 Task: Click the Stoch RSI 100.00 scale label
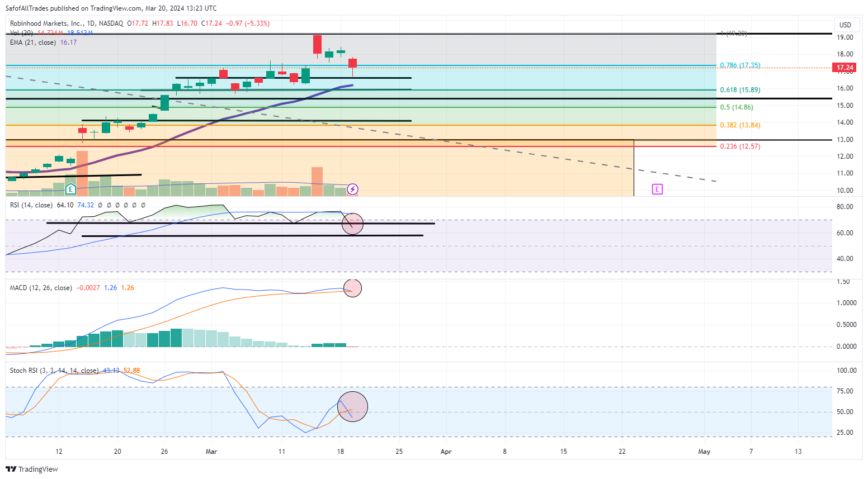pyautogui.click(x=846, y=371)
